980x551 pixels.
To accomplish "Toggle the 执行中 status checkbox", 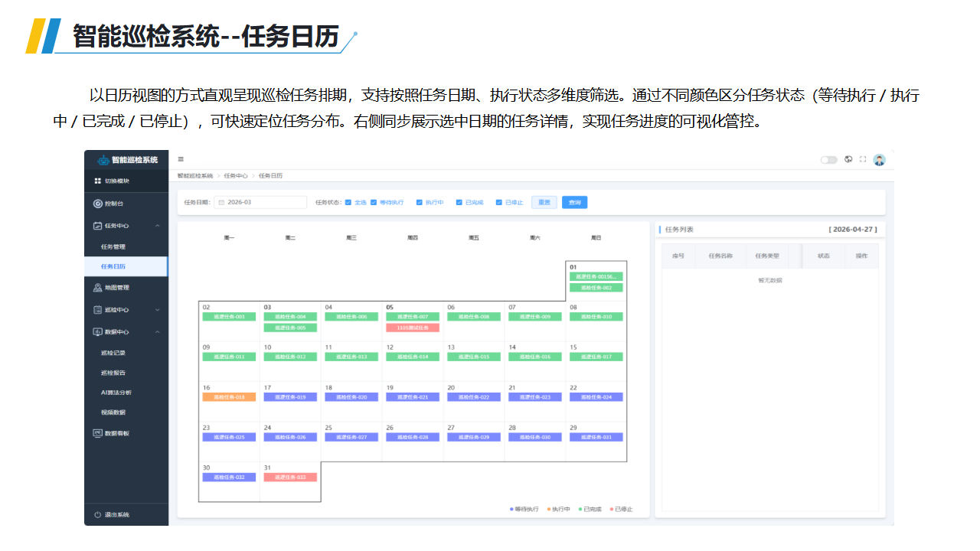I will coord(419,203).
